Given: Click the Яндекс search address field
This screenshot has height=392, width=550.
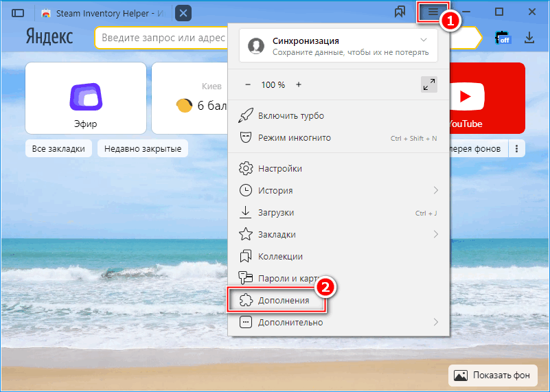Looking at the screenshot, I should [x=161, y=38].
